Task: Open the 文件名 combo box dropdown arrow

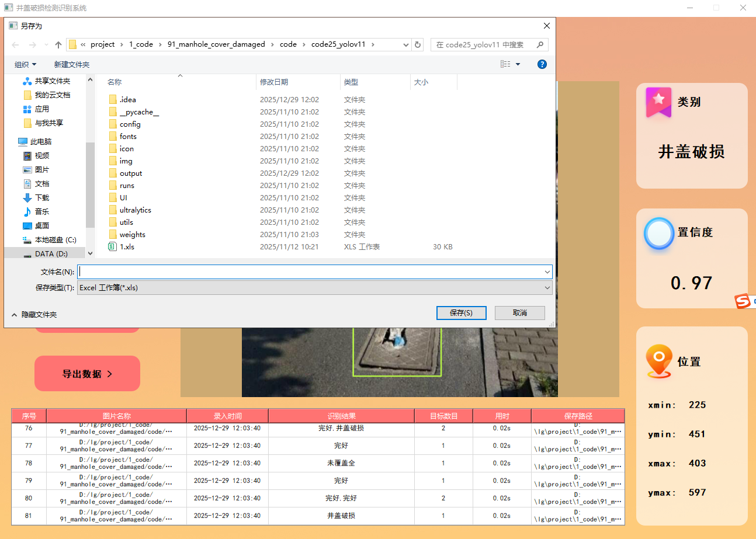Action: [547, 272]
